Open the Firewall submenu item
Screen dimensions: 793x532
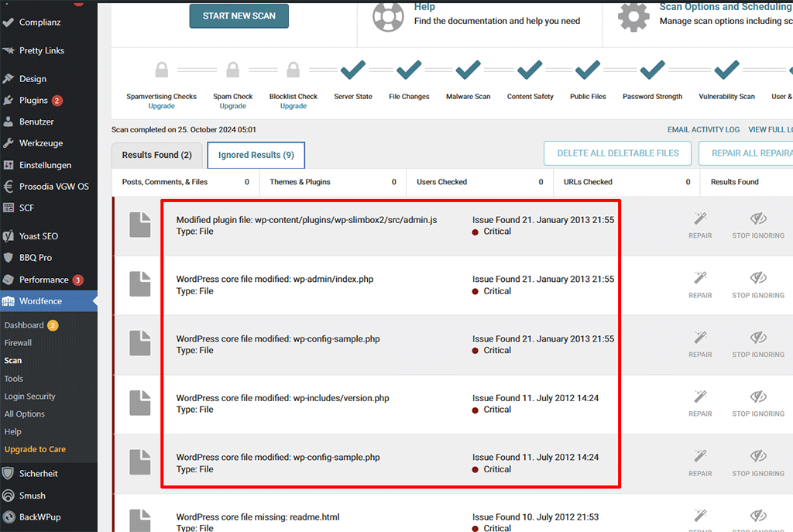click(18, 343)
